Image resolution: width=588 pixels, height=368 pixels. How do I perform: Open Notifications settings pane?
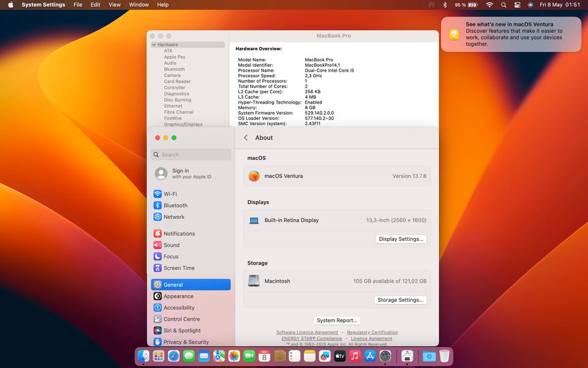tap(191, 234)
